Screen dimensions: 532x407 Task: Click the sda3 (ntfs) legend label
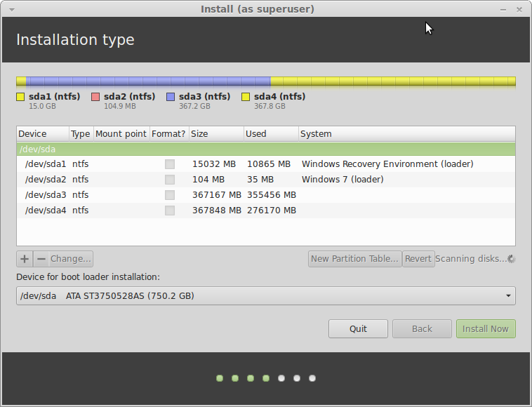click(x=205, y=97)
